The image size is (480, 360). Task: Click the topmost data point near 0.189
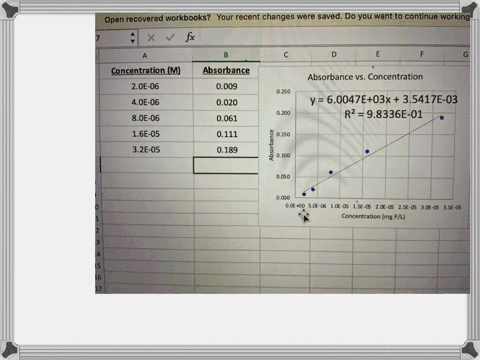click(442, 118)
